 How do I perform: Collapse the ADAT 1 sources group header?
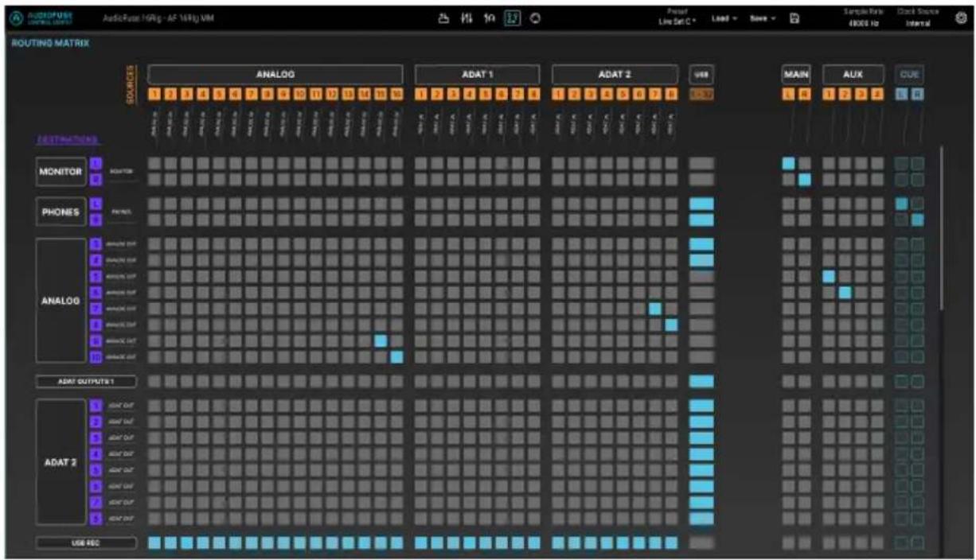tap(477, 74)
